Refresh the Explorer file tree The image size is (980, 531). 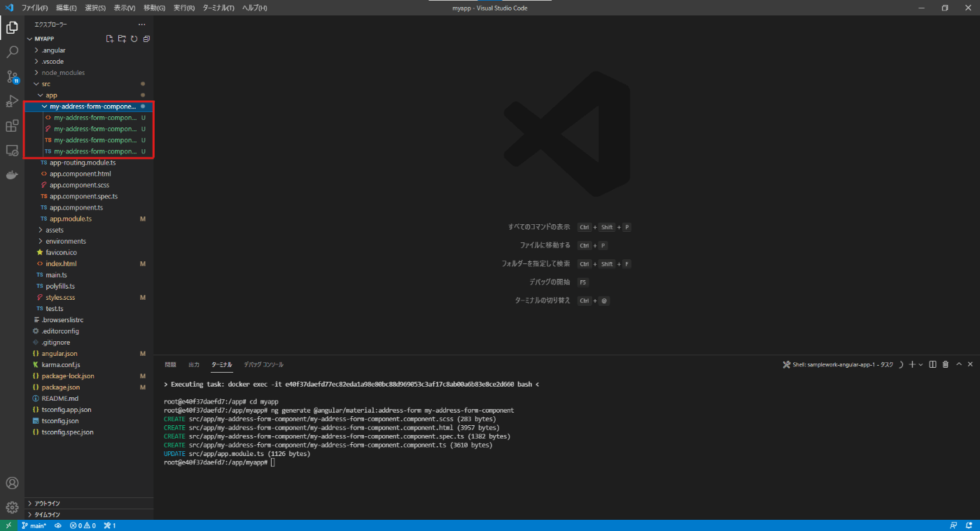pos(134,39)
